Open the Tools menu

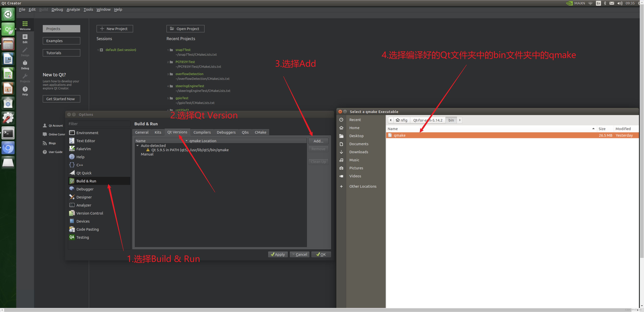click(88, 9)
